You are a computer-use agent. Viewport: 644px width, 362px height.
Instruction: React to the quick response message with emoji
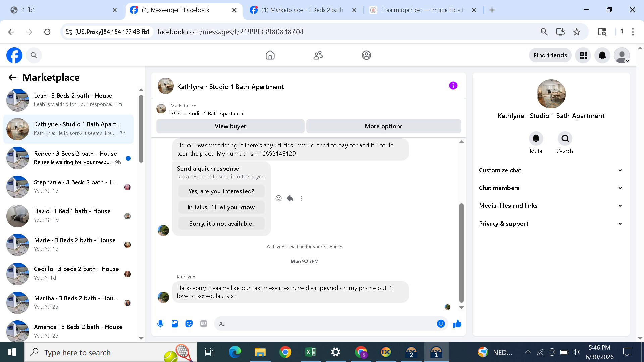pos(278,198)
